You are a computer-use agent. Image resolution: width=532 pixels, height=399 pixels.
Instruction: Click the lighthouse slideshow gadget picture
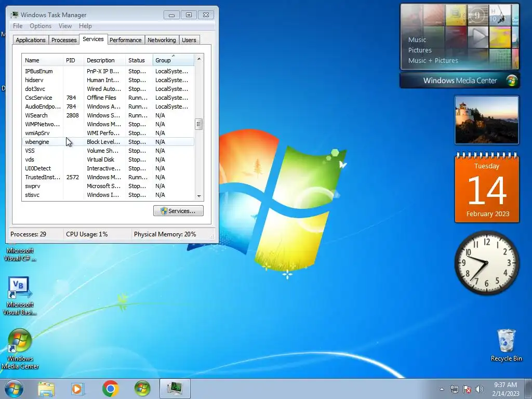coord(486,120)
